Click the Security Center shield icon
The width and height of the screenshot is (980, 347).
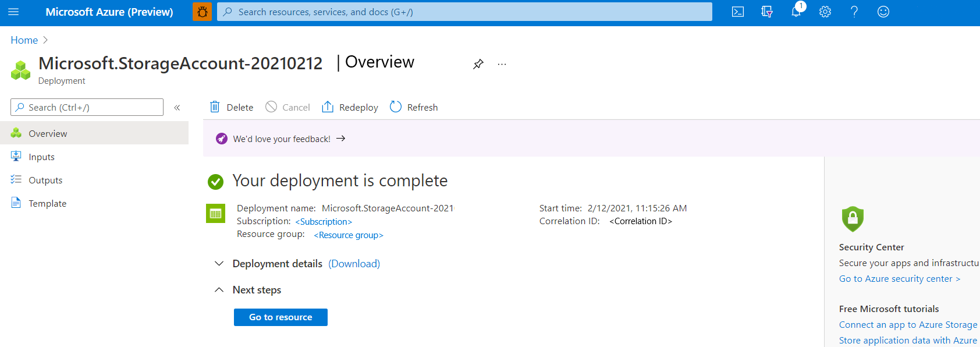(853, 219)
